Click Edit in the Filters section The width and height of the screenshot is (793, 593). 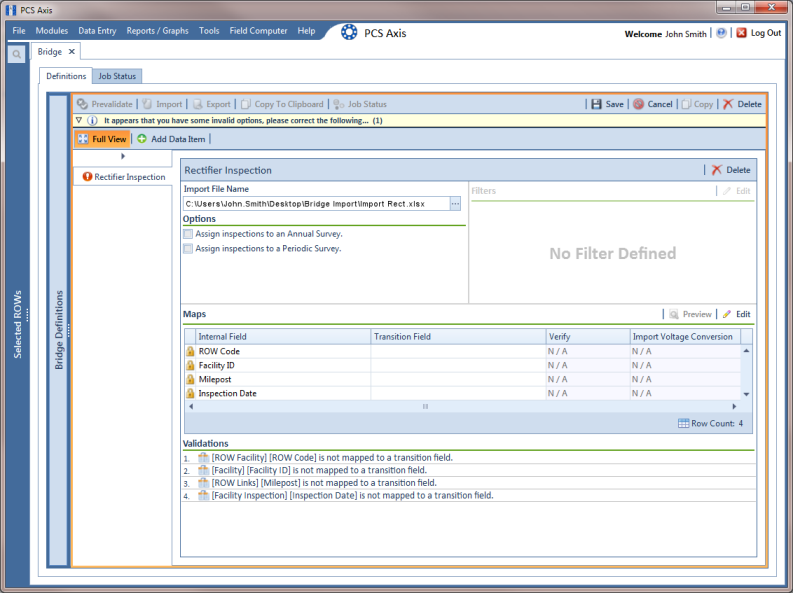pos(737,191)
